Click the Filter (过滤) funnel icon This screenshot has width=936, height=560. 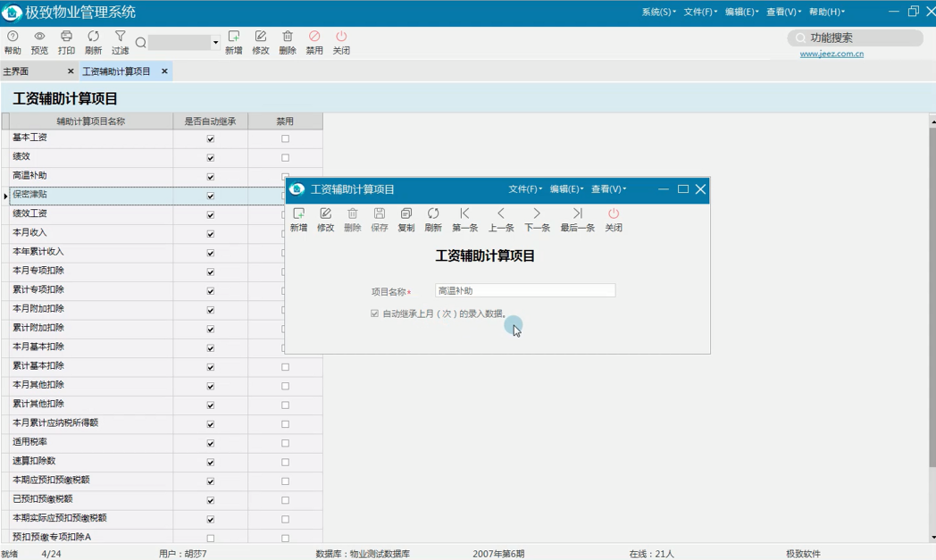coord(120,42)
